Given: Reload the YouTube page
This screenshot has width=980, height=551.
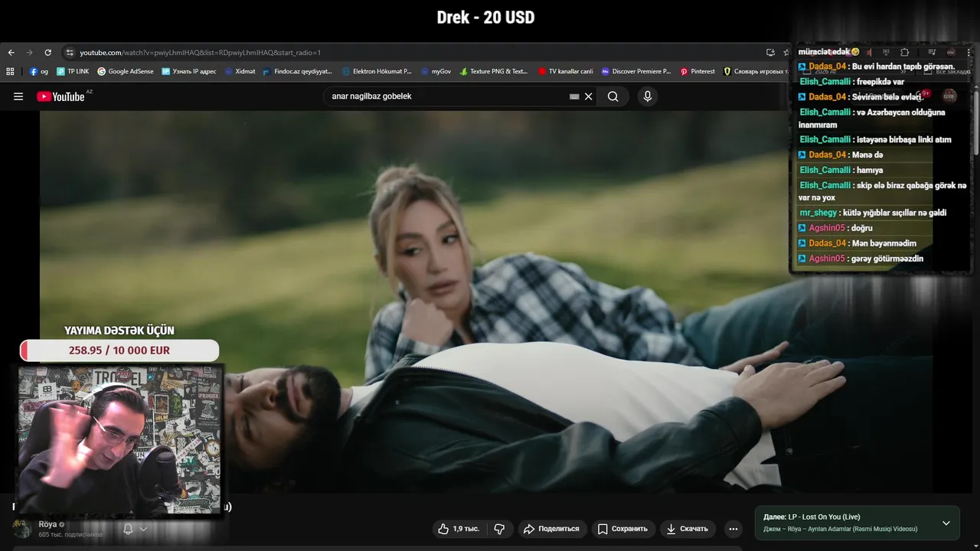Looking at the screenshot, I should tap(47, 53).
